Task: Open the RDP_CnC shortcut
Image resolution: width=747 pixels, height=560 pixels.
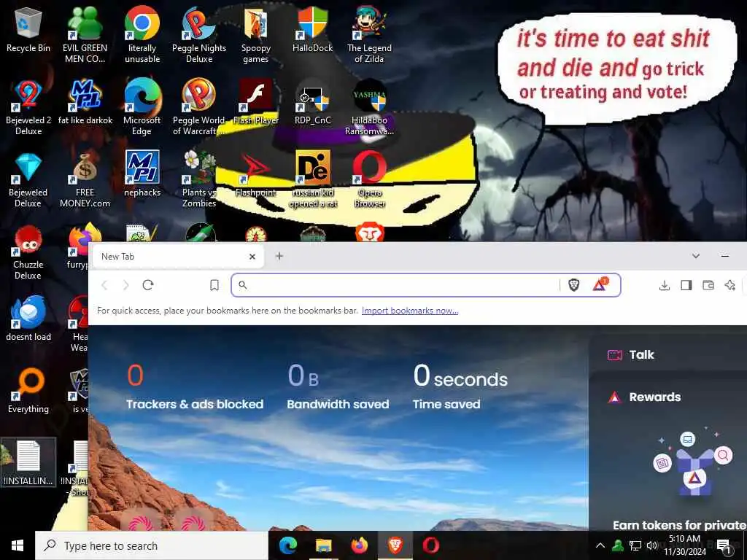Action: click(312, 103)
